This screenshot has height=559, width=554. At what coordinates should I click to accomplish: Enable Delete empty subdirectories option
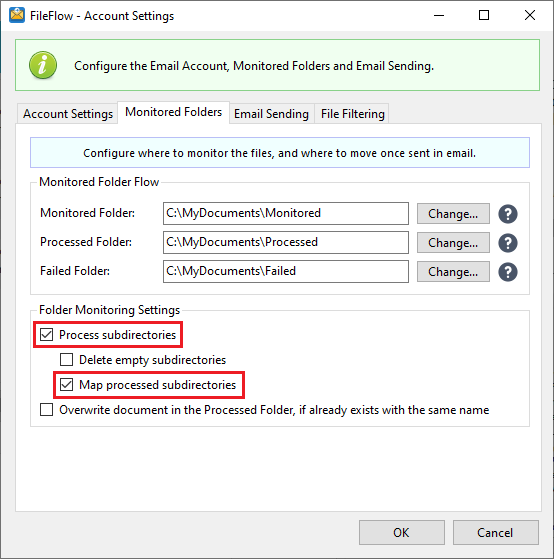pyautogui.click(x=67, y=360)
